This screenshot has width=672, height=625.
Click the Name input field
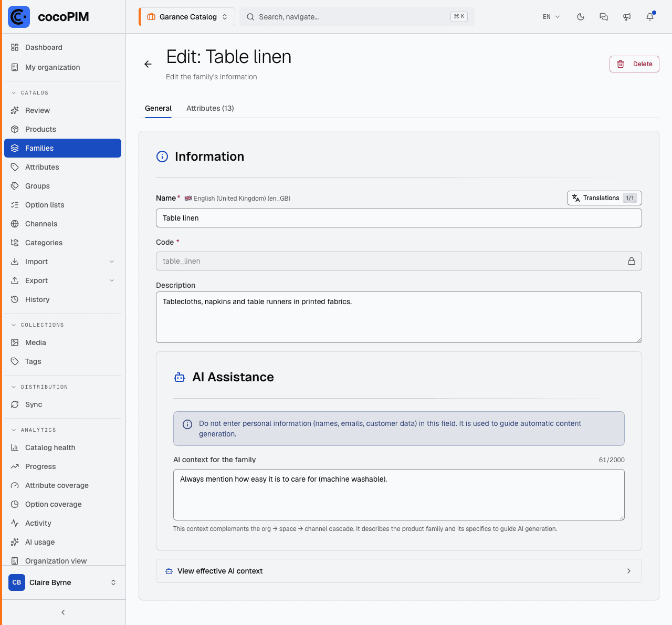pyautogui.click(x=399, y=218)
